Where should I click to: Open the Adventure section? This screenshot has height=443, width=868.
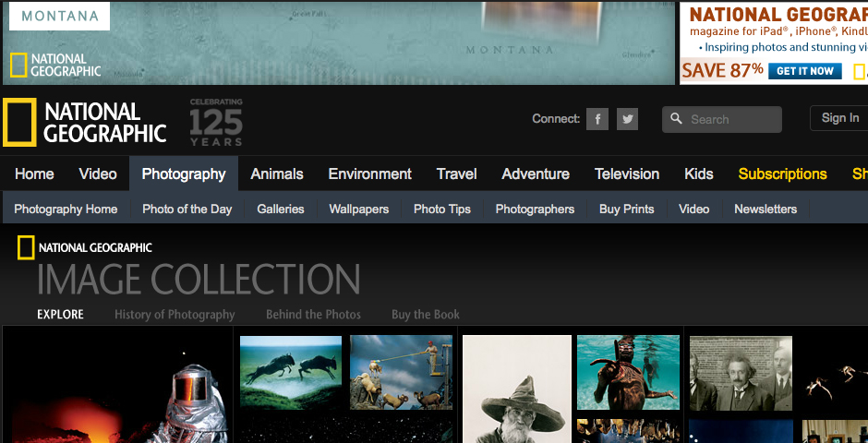[x=536, y=174]
